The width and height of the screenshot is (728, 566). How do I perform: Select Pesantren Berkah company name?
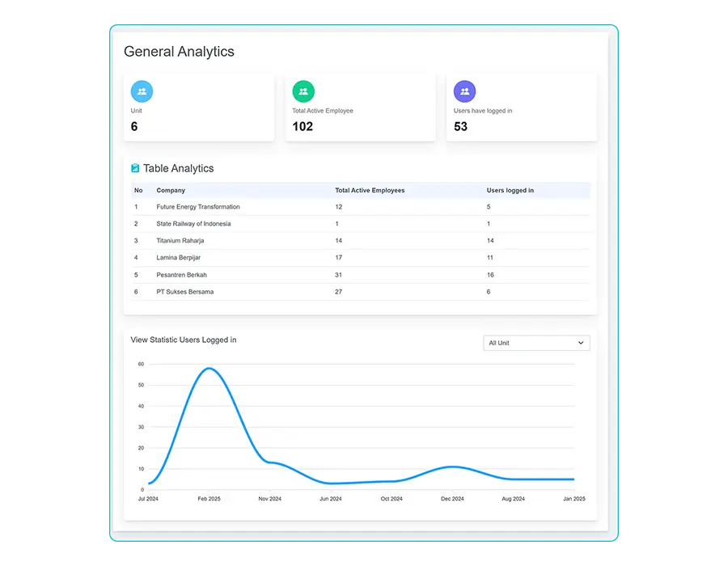[x=181, y=275]
